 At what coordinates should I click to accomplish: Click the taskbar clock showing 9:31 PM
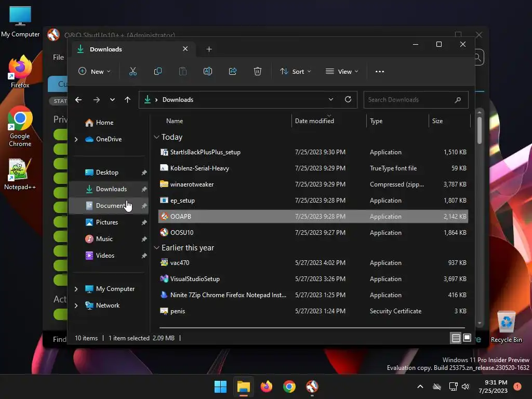click(x=493, y=387)
